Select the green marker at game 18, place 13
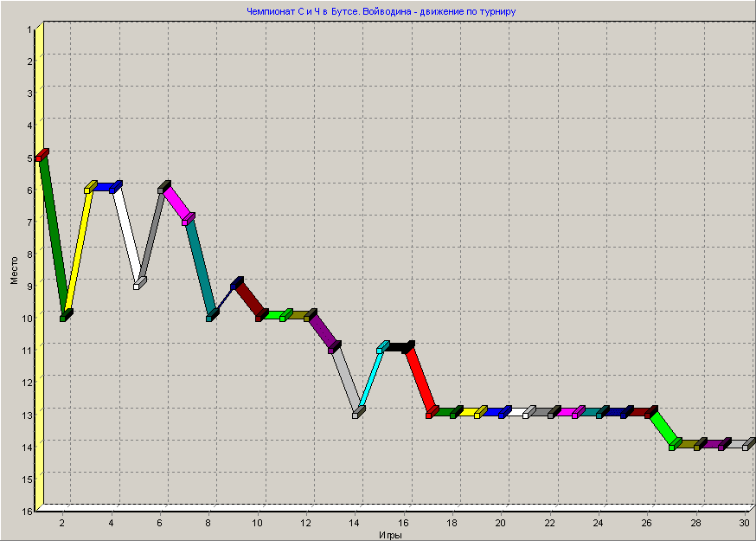The image size is (756, 541). [457, 412]
